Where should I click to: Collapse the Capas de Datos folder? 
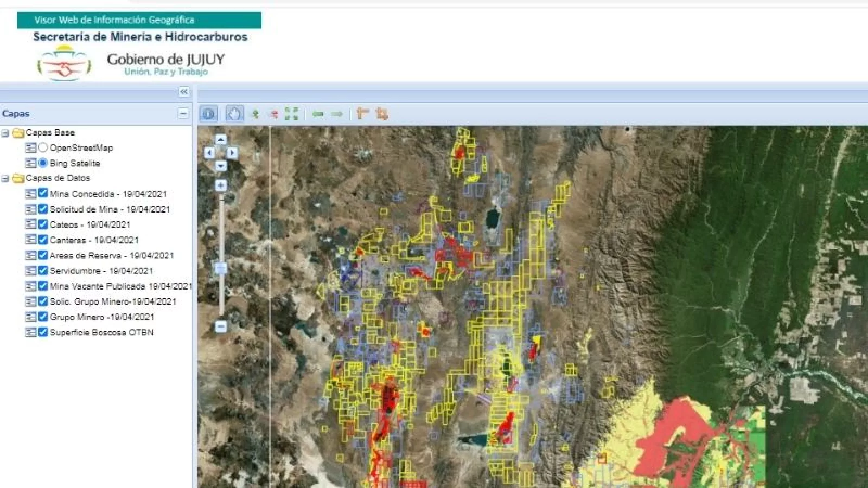point(5,178)
